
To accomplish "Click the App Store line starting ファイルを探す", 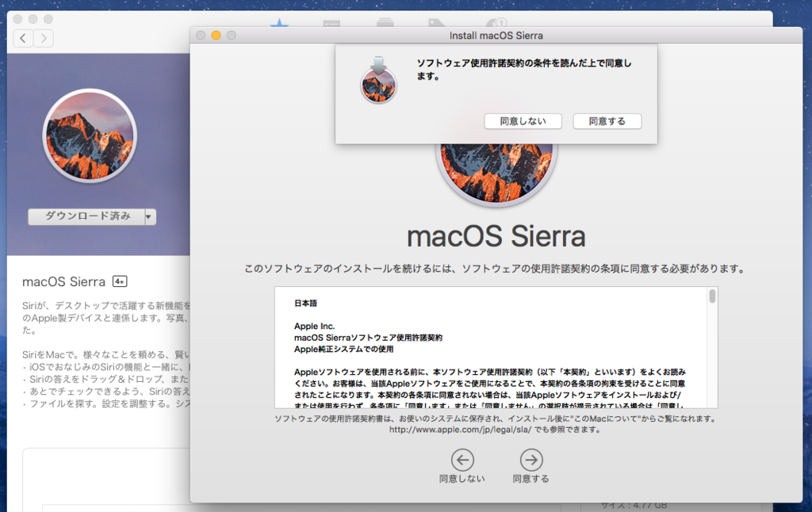I will (x=106, y=403).
